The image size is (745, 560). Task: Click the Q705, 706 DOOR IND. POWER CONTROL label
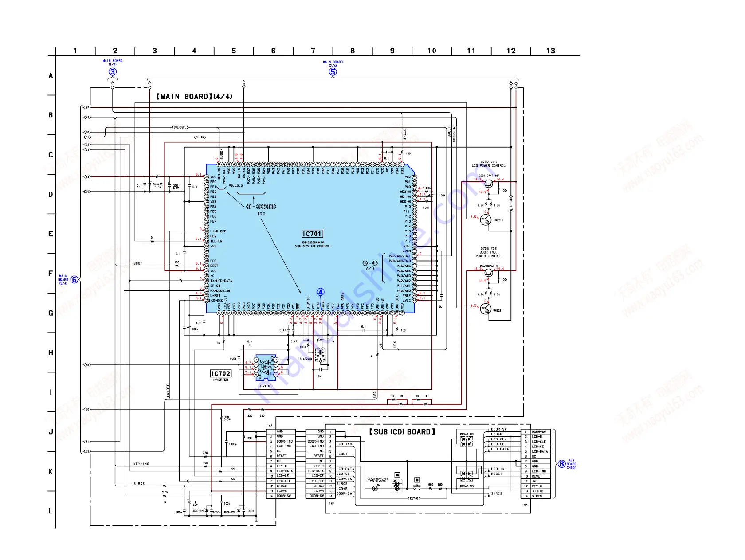tap(488, 252)
